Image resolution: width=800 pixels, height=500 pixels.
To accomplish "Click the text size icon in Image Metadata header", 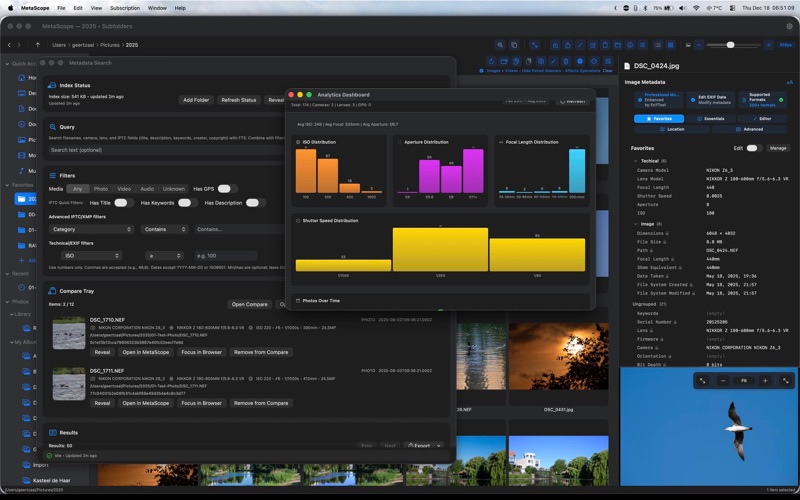I will (x=789, y=82).
